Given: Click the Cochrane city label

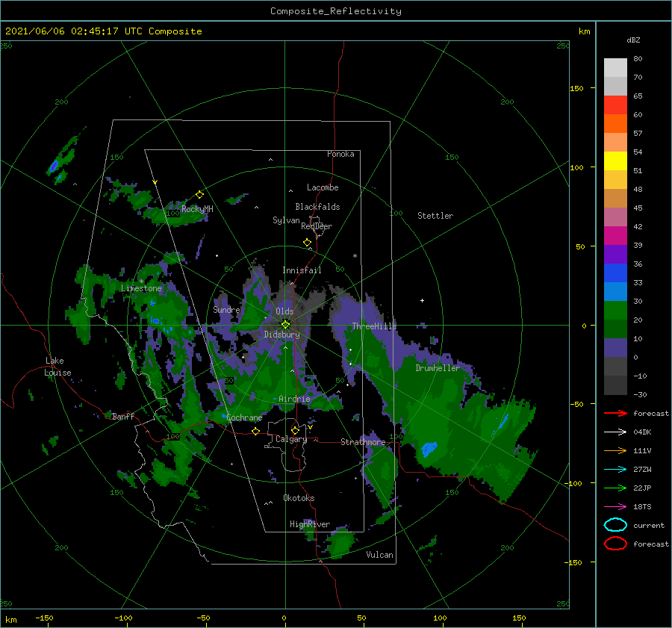Looking at the screenshot, I should coord(244,417).
